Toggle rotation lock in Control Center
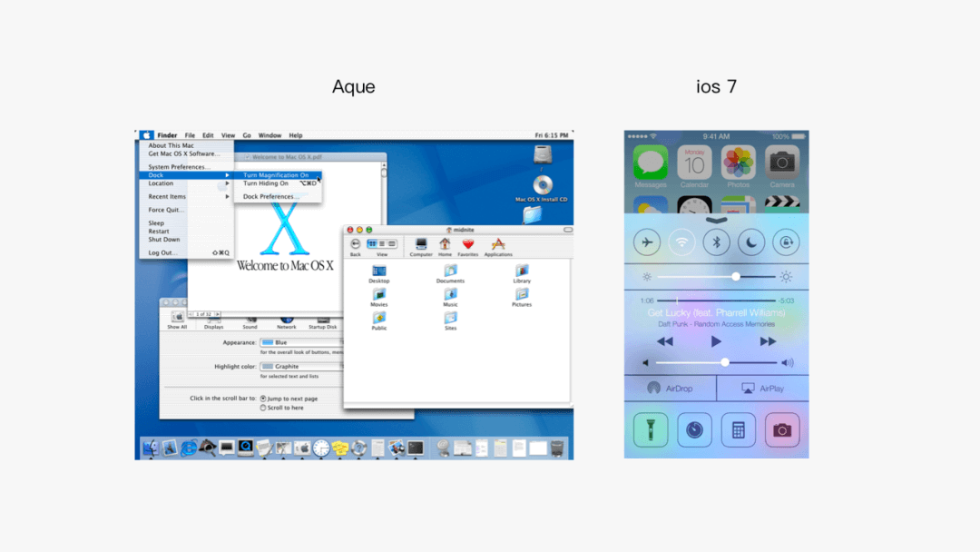This screenshot has height=552, width=980. tap(786, 242)
